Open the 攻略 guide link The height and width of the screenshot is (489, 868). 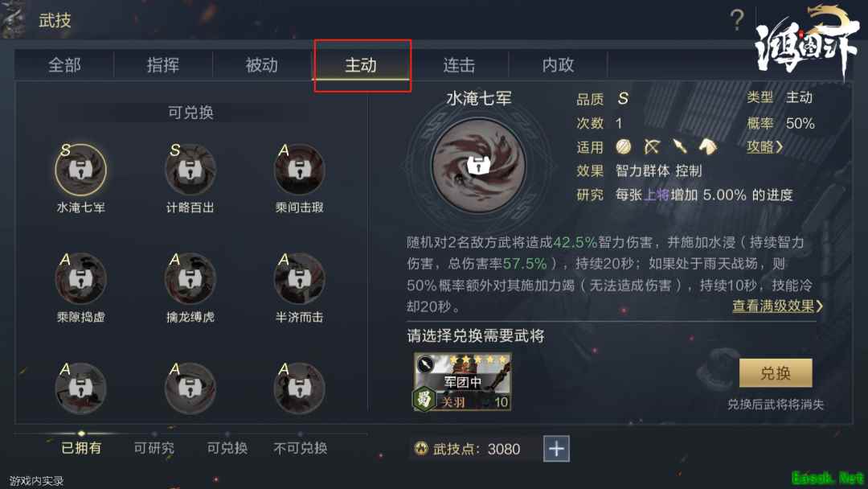pyautogui.click(x=764, y=146)
